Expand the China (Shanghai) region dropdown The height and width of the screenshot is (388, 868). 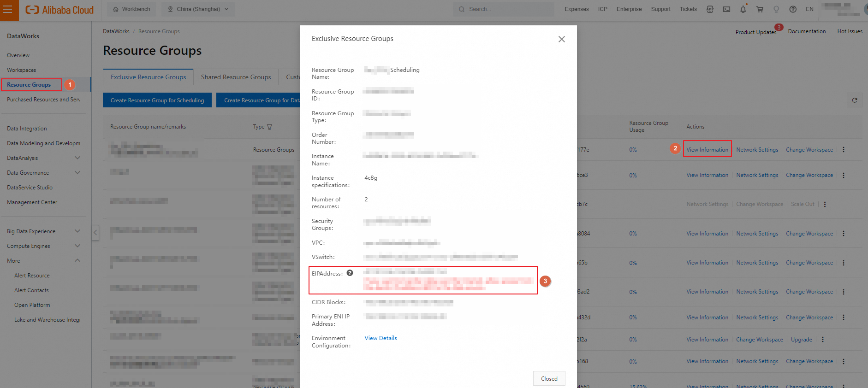click(x=198, y=9)
